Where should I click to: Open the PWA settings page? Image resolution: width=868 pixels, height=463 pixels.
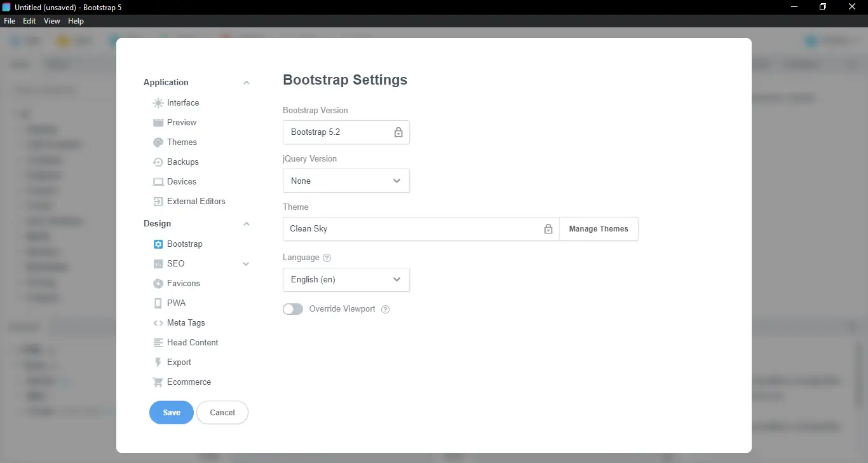(177, 303)
